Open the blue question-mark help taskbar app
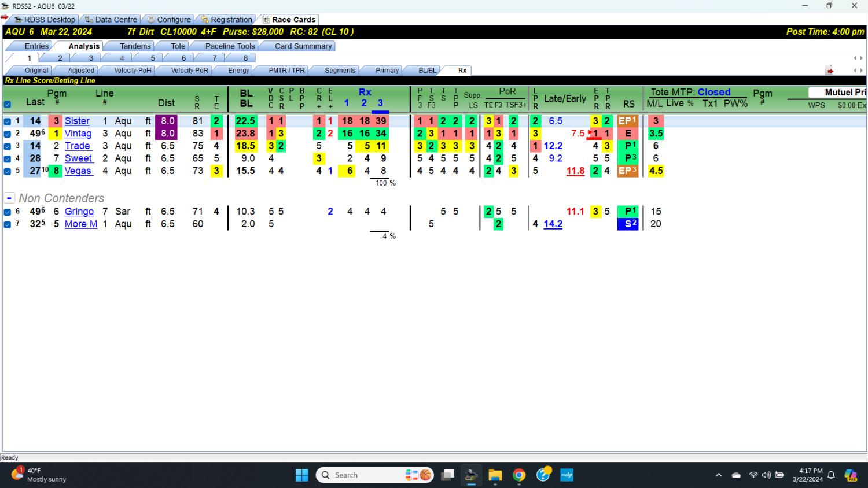The height and width of the screenshot is (488, 868). pos(543,475)
